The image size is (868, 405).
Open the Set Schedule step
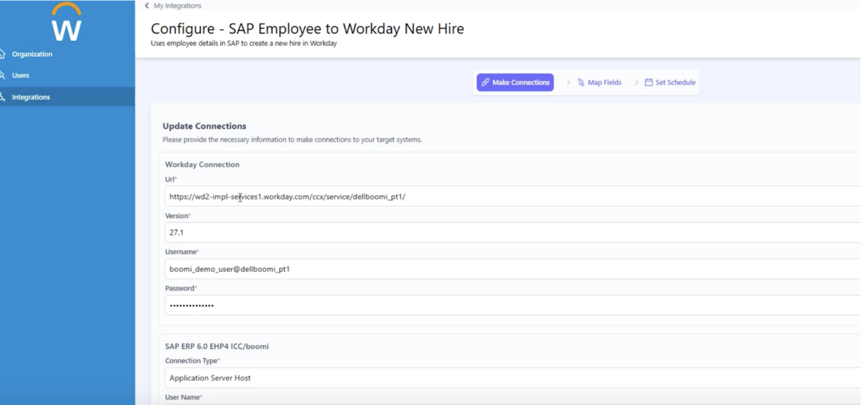pyautogui.click(x=674, y=82)
